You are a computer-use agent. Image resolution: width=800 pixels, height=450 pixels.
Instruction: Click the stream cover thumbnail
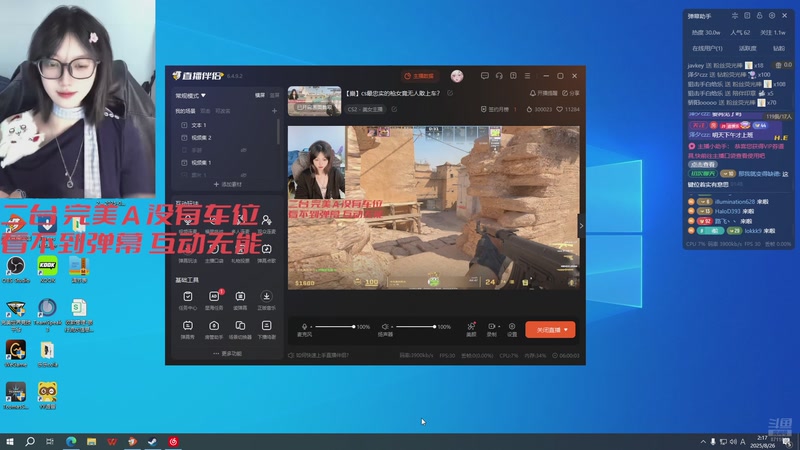314,101
